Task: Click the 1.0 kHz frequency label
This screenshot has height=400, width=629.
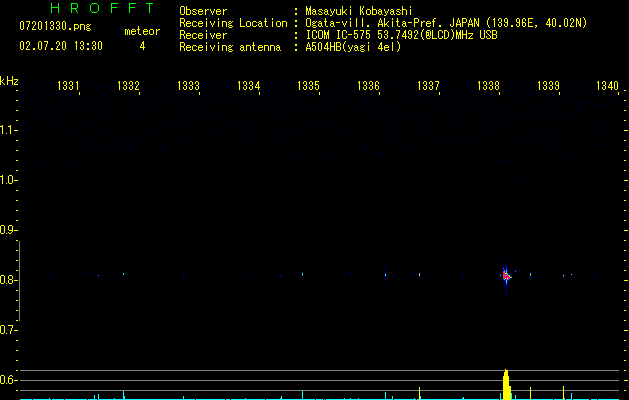Action: [x=8, y=180]
